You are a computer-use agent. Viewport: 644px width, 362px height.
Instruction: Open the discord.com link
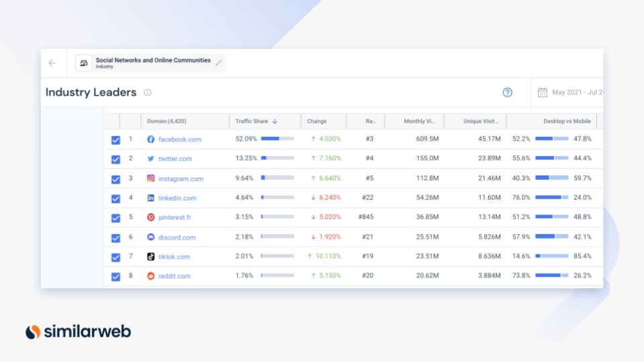(177, 237)
